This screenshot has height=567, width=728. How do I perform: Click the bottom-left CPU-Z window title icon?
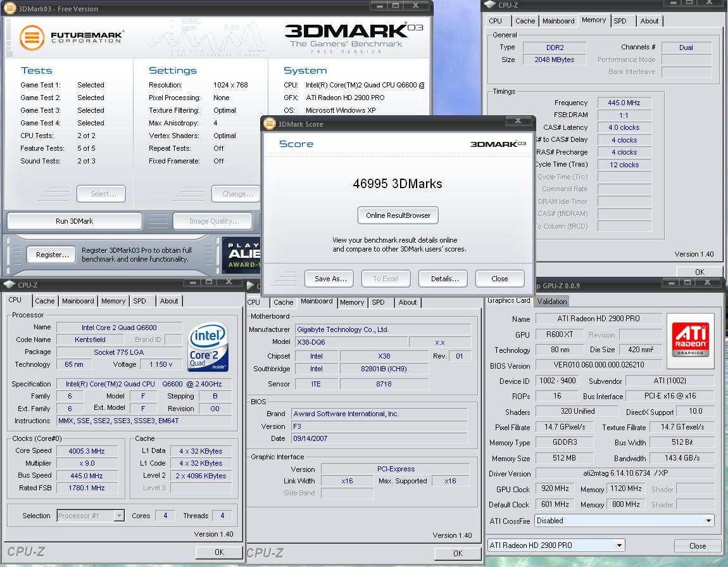pyautogui.click(x=9, y=284)
